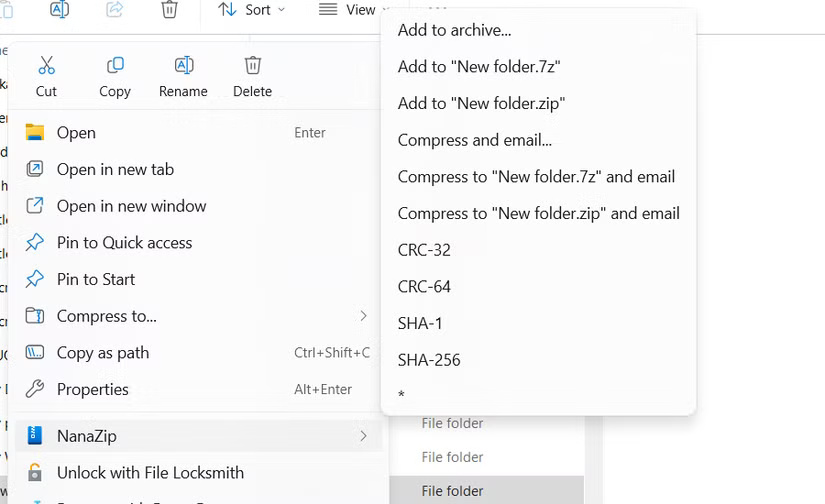Expand the Compress to submenu arrow
The image size is (825, 504).
[363, 316]
